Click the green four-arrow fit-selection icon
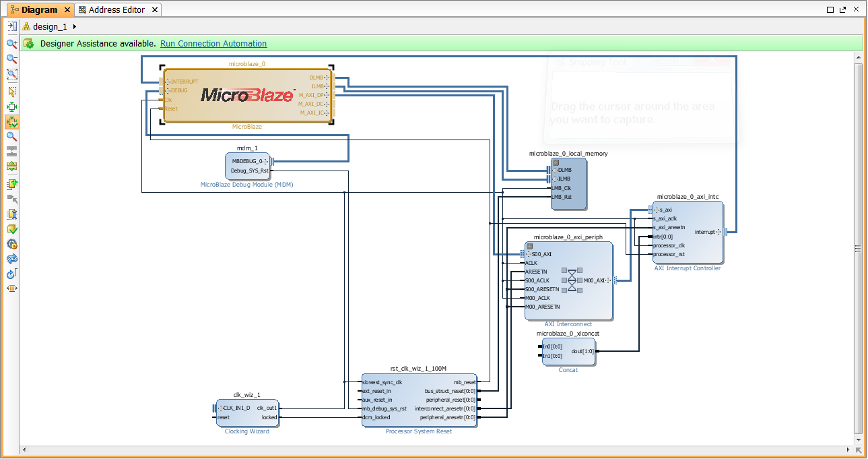Viewport: 868px width, 459px height. 11,106
